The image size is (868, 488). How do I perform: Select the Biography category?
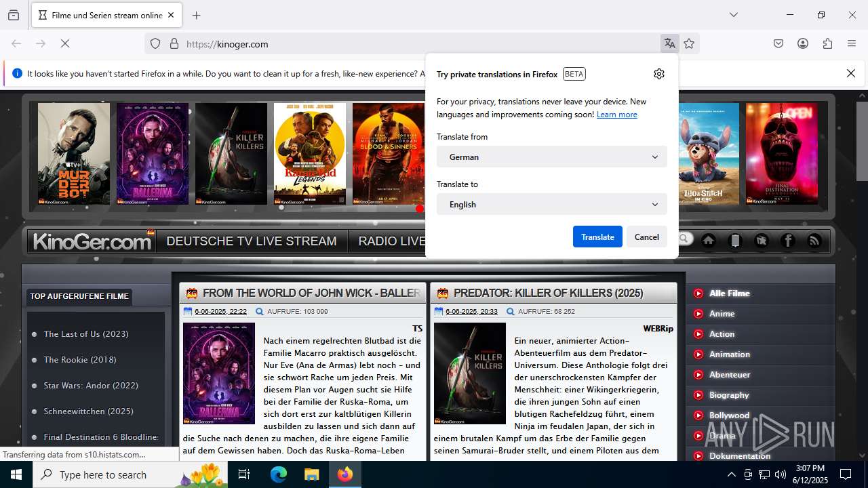pos(729,395)
